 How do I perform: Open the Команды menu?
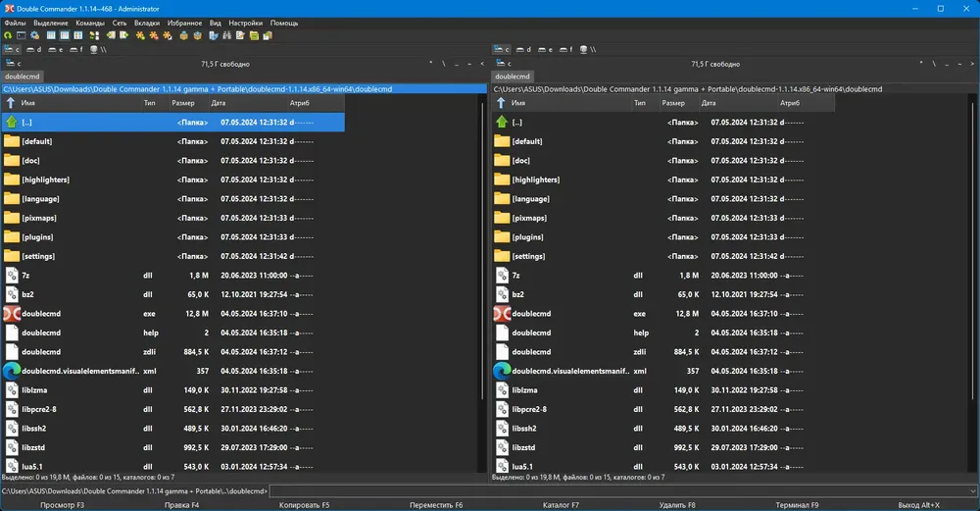(90, 23)
